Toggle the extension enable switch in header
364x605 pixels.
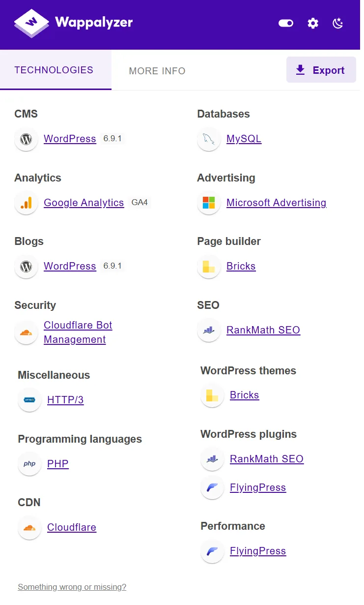pos(286,23)
